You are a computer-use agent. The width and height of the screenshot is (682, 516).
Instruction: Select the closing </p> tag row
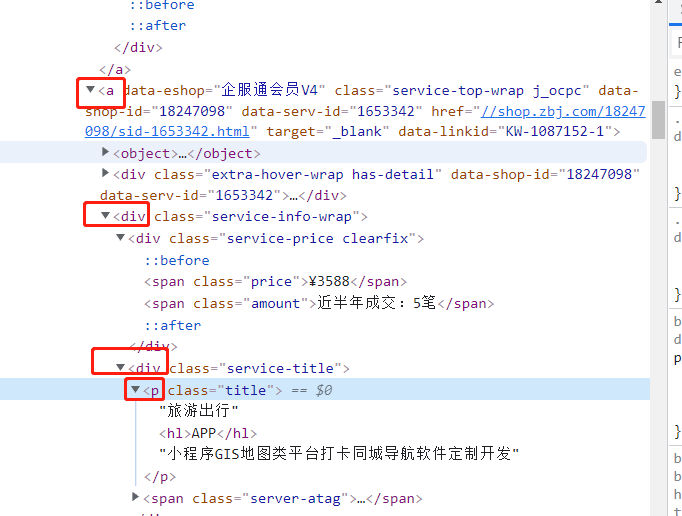(x=160, y=477)
